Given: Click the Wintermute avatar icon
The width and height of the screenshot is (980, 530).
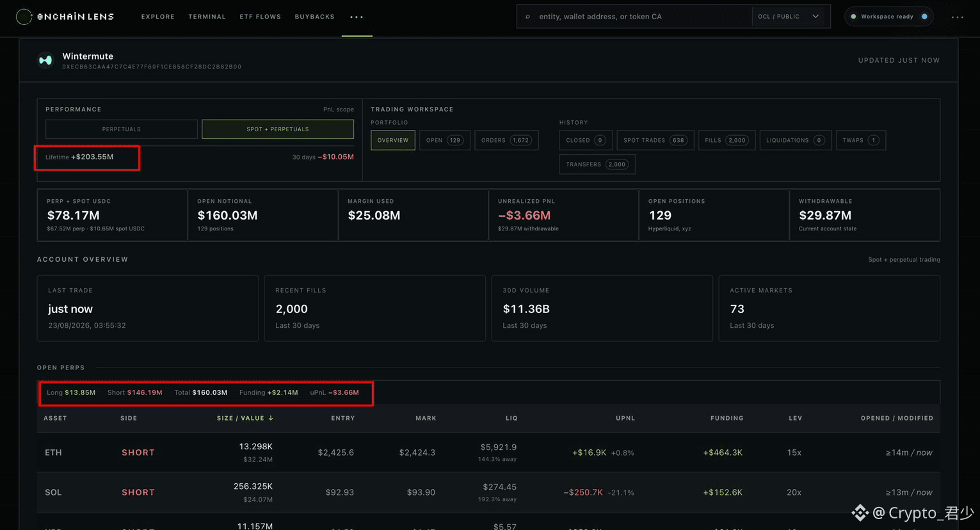Looking at the screenshot, I should [x=45, y=60].
